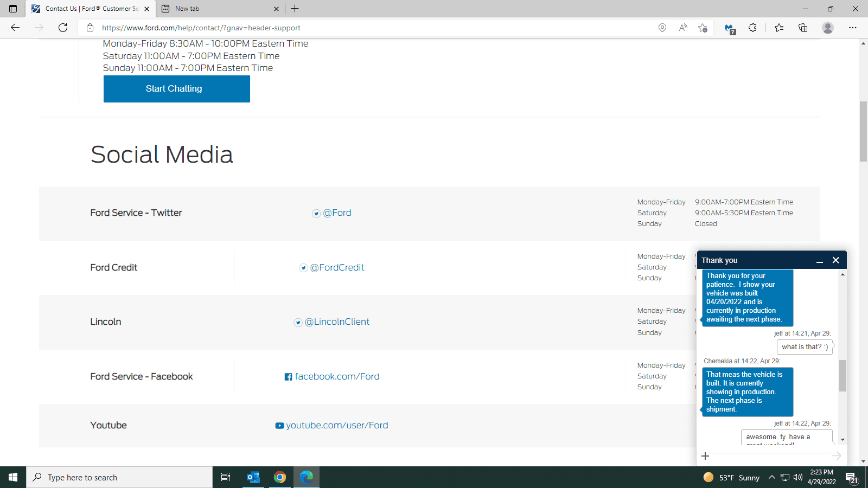Open Edge Settings and more menu

click(853, 28)
